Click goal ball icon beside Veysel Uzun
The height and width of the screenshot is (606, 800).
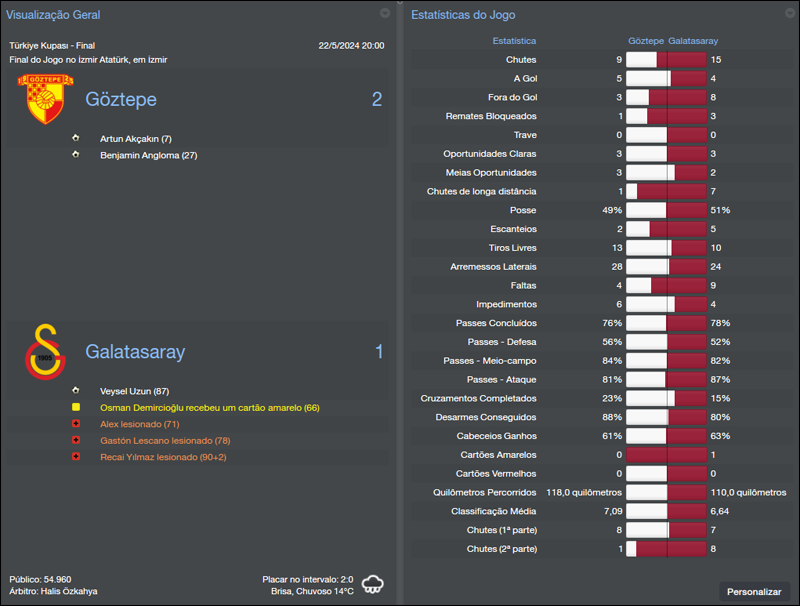coord(75,391)
